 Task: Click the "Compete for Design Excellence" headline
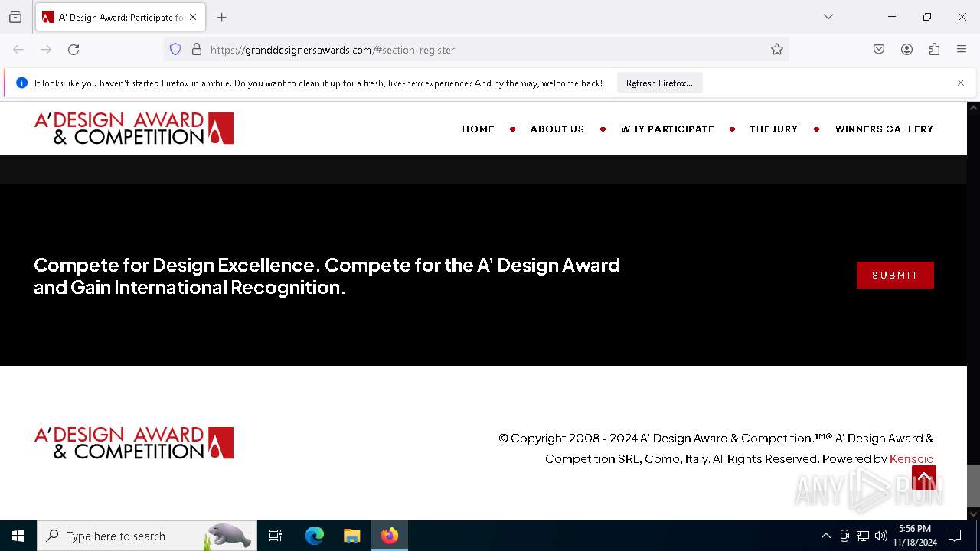tap(327, 276)
